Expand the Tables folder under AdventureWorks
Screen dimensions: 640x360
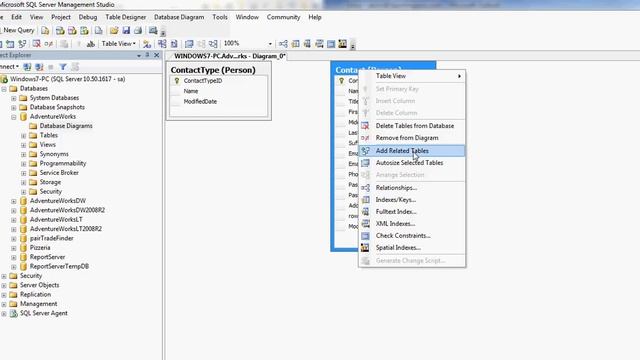pyautogui.click(x=24, y=136)
